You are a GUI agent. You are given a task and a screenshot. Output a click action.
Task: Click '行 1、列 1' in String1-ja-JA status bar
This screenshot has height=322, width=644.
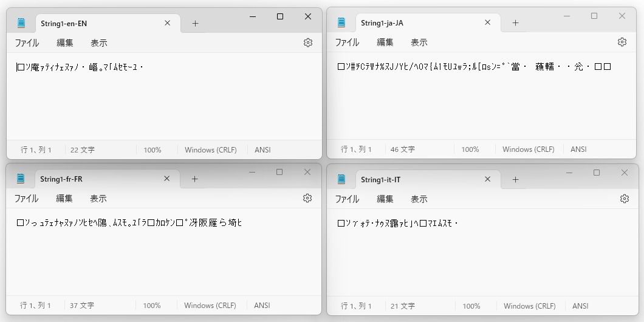pos(356,149)
